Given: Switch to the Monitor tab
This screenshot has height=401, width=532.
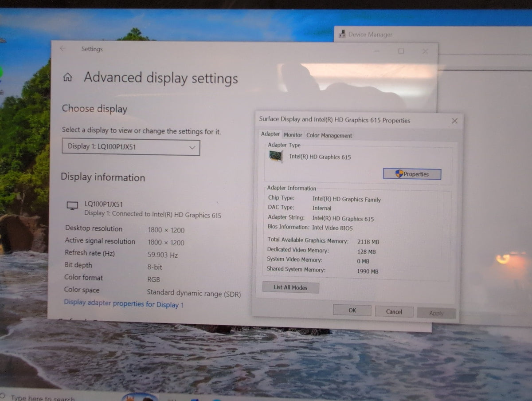Looking at the screenshot, I should point(293,135).
